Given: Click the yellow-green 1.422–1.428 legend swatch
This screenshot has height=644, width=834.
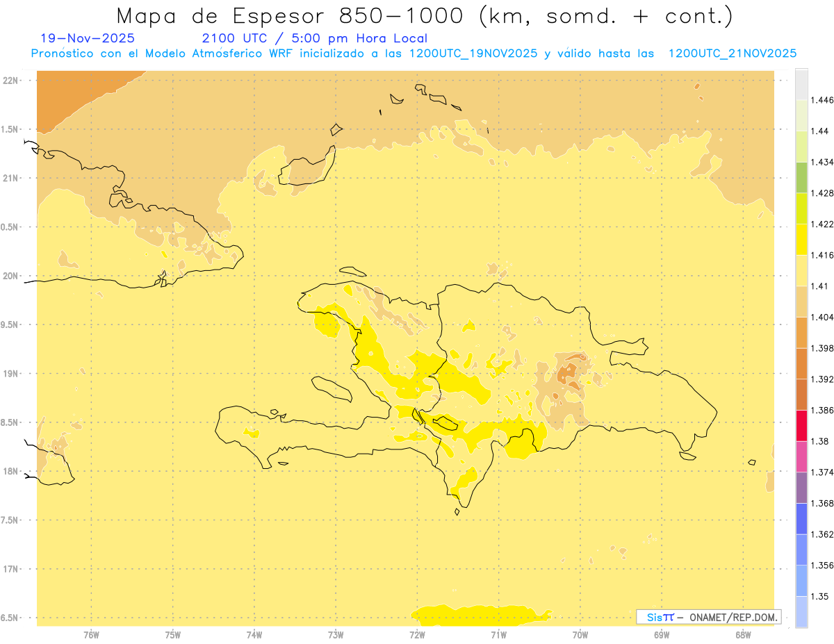Looking at the screenshot, I should tap(801, 208).
